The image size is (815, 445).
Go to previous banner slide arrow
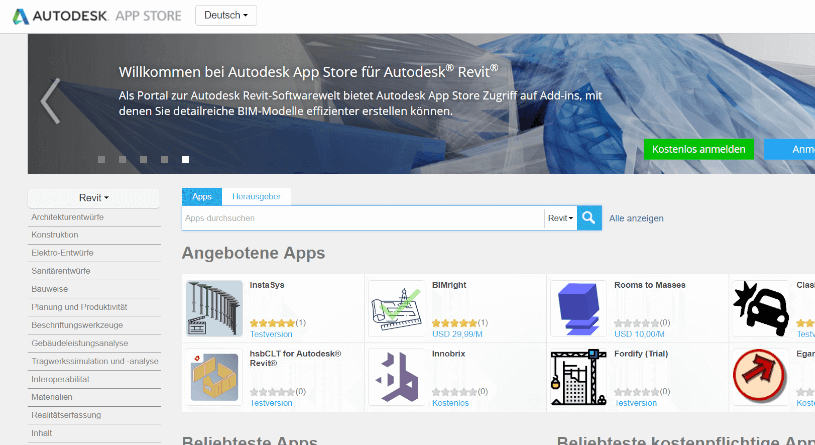pos(50,101)
